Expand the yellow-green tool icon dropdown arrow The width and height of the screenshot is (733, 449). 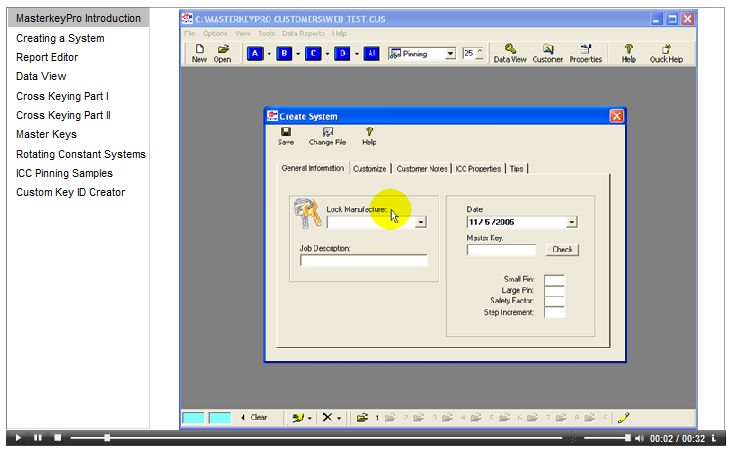point(309,418)
